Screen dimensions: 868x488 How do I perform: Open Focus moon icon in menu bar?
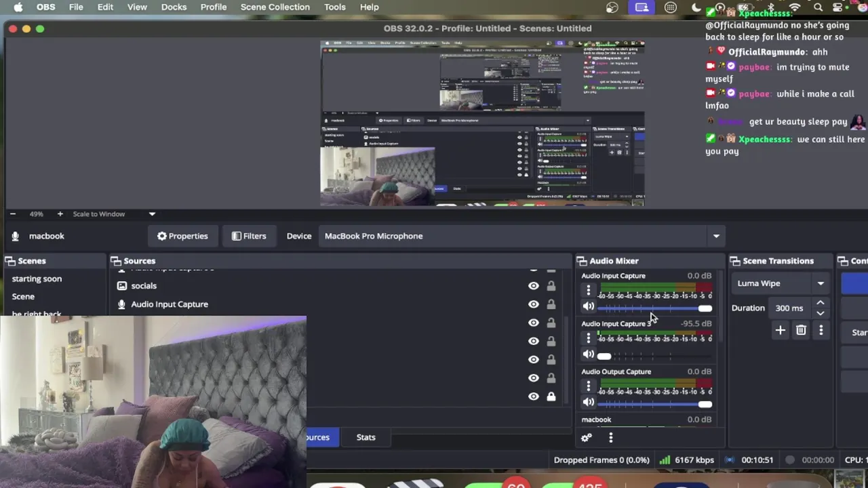[696, 7]
